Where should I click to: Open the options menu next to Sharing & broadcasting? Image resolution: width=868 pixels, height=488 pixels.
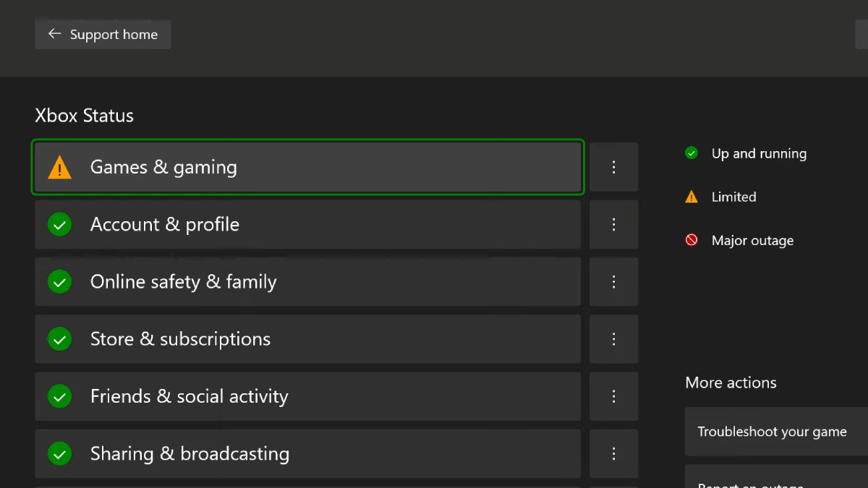click(x=613, y=453)
